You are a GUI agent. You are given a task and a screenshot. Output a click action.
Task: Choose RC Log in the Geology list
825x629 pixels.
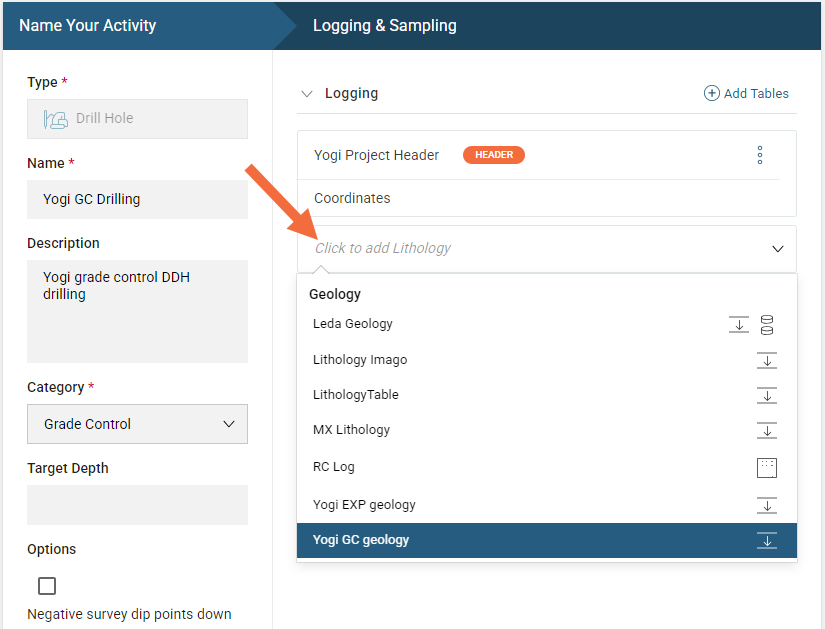(334, 467)
